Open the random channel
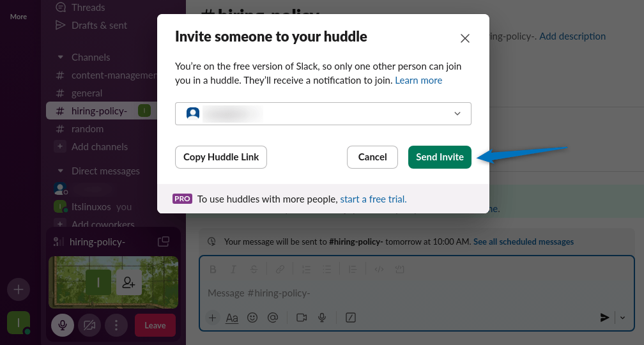644x345 pixels. 88,129
